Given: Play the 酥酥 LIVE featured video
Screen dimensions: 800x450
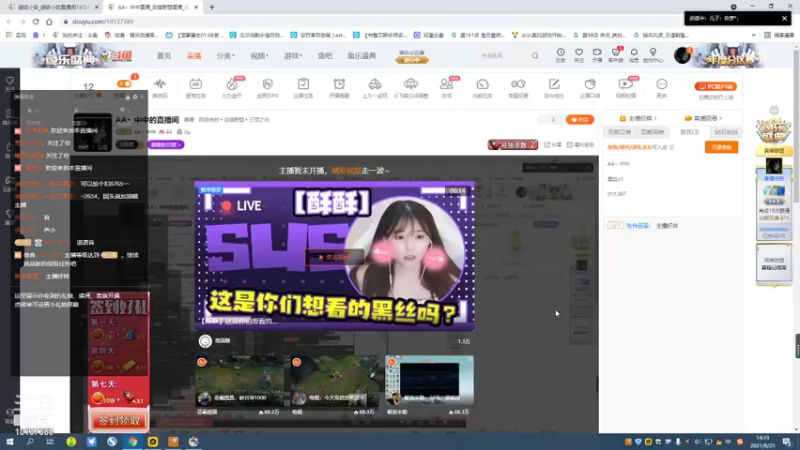Looking at the screenshot, I should (335, 257).
